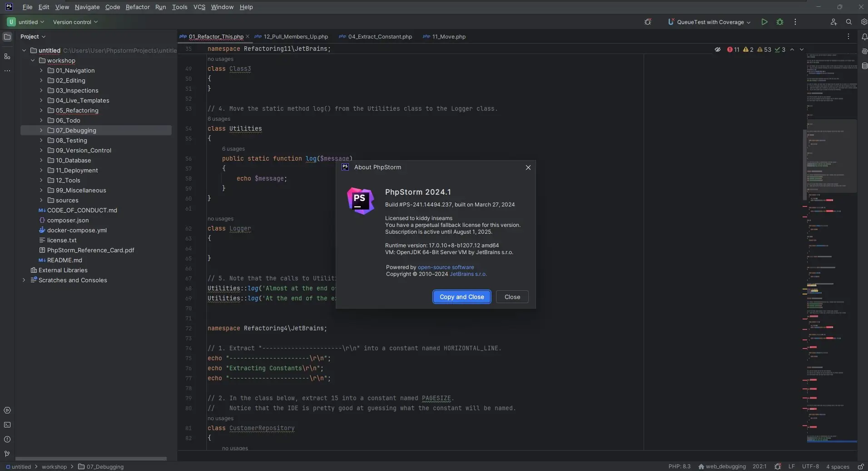Viewport: 868px width, 471px height.
Task: Open the Version control dropdown
Action: [x=75, y=22]
